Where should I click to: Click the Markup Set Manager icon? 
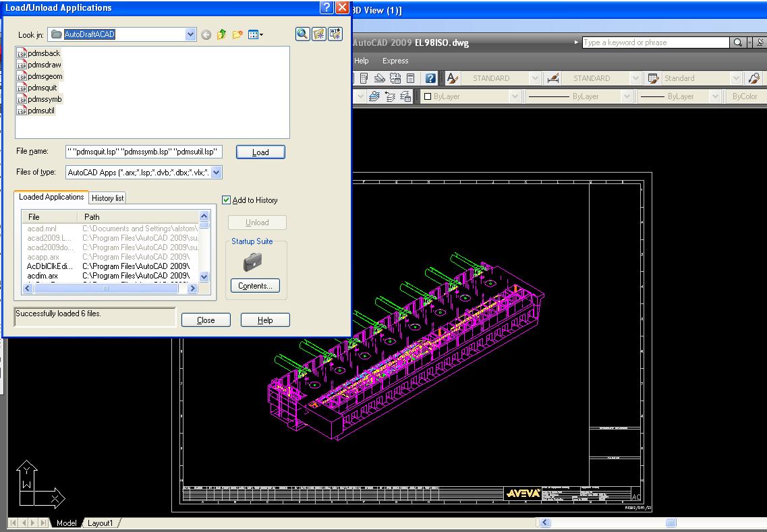click(395, 78)
